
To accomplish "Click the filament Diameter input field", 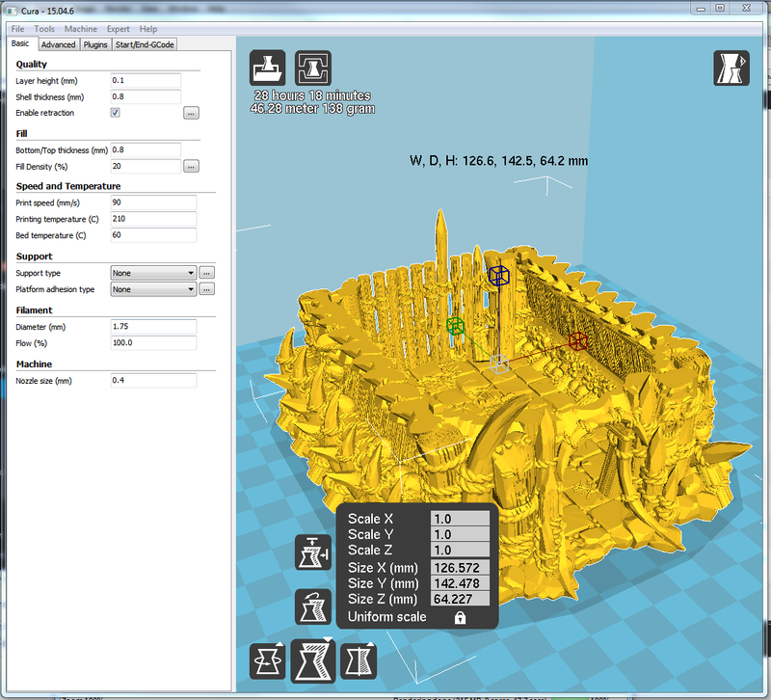I will click(x=153, y=326).
